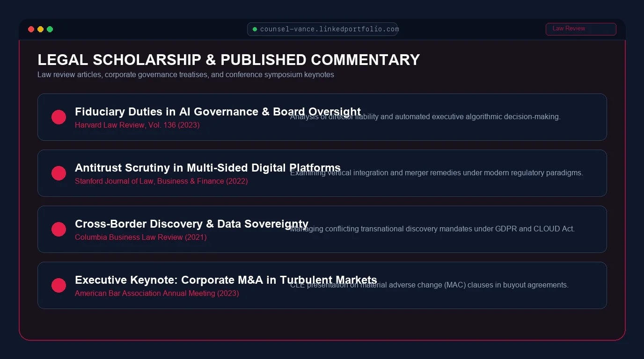Click subtitle mentioning conference symposium keynotes
This screenshot has width=644, height=359.
186,75
